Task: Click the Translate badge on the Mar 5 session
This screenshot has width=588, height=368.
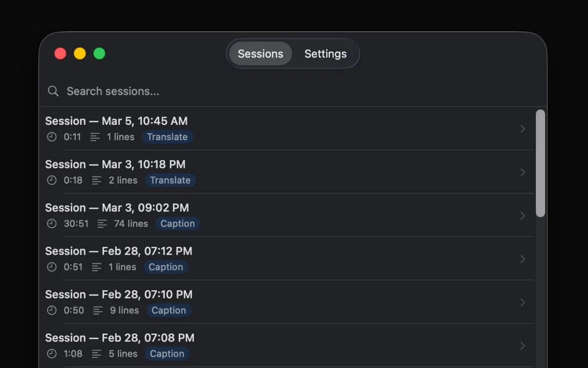Action: (167, 137)
